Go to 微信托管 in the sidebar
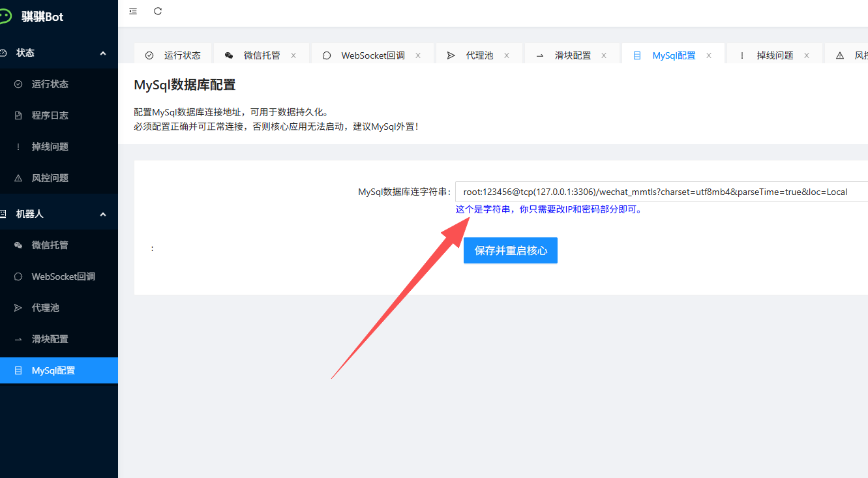The width and height of the screenshot is (868, 478). (x=50, y=245)
